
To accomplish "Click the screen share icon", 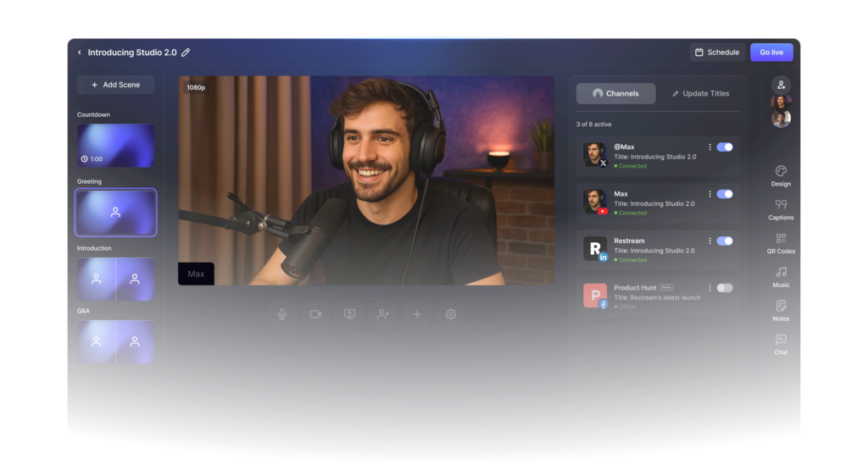I will (349, 314).
